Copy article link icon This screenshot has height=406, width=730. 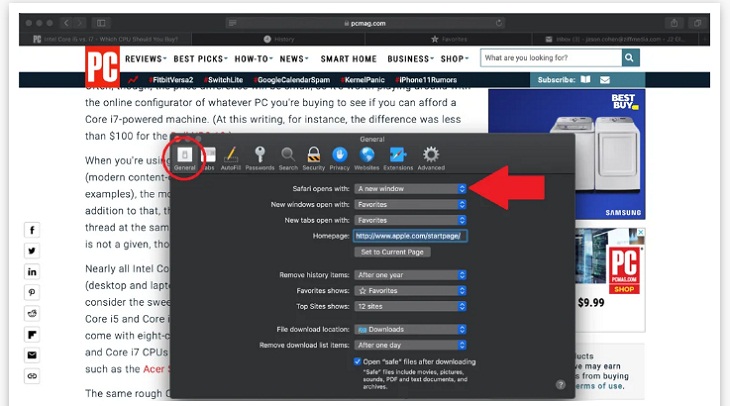coord(32,376)
